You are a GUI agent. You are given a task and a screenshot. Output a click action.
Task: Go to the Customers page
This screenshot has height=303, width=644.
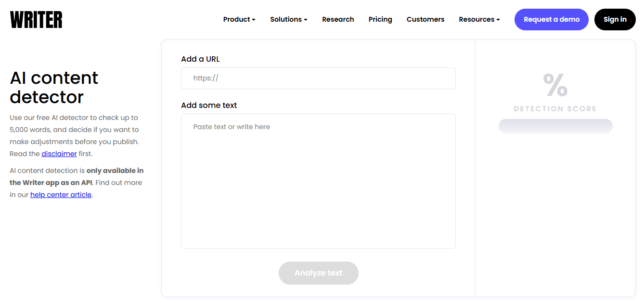(425, 19)
